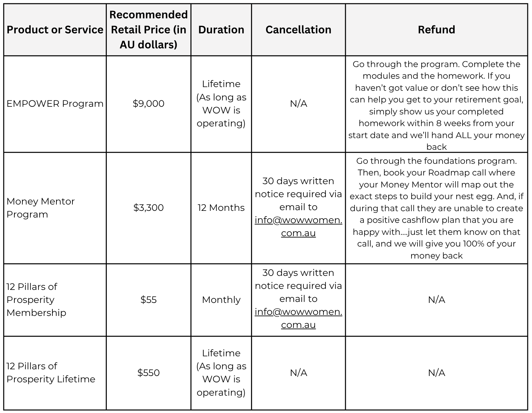Click the Money Mentor refund policy text
This screenshot has width=532, height=413.
436,208
